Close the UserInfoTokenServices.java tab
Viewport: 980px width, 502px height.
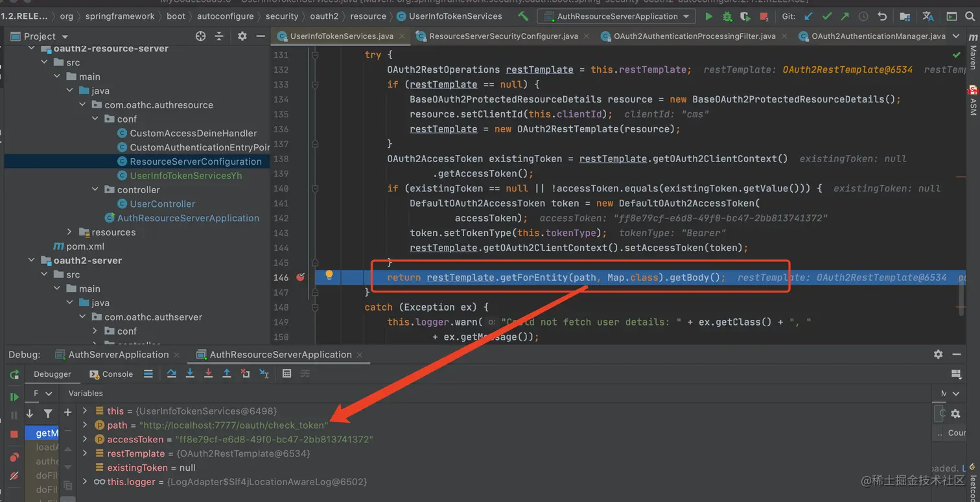(x=401, y=37)
